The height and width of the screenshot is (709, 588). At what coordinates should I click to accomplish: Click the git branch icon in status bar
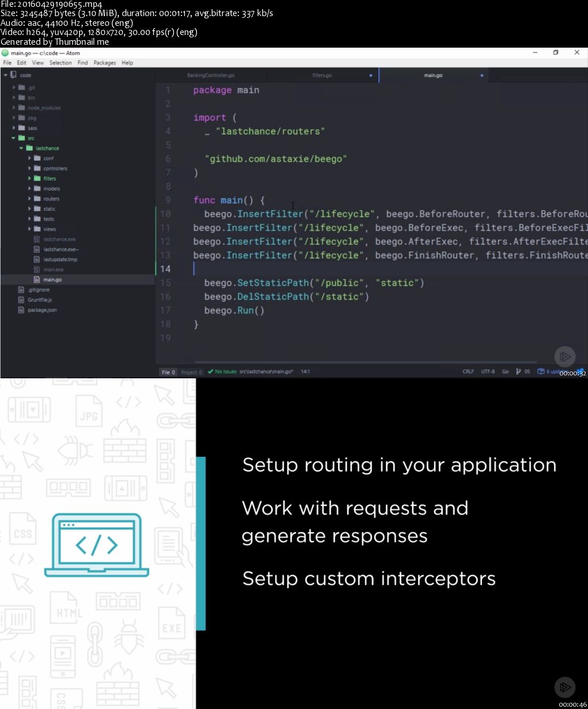[519, 371]
